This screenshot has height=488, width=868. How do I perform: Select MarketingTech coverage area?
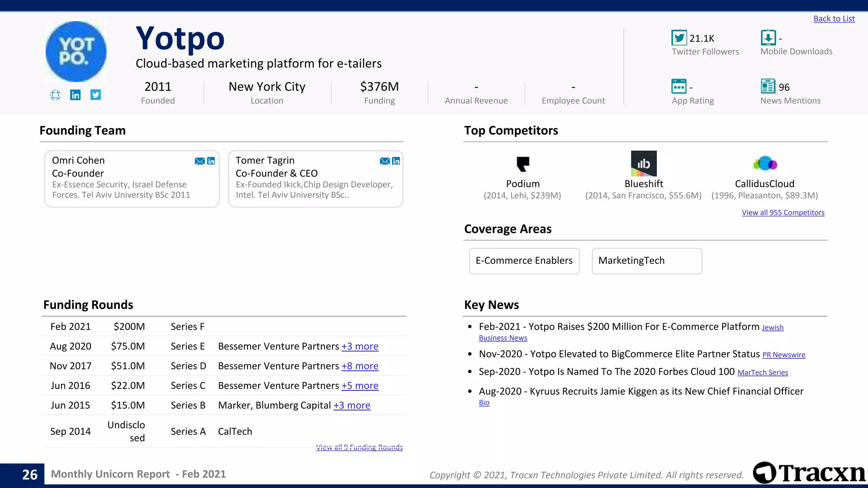click(x=647, y=261)
